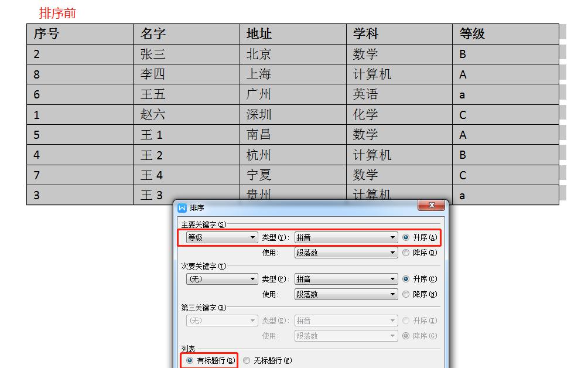Screen dimensions: 588x368
Task: Open primary keyword 类型(Y) 拼音 dropdown
Action: pos(346,237)
